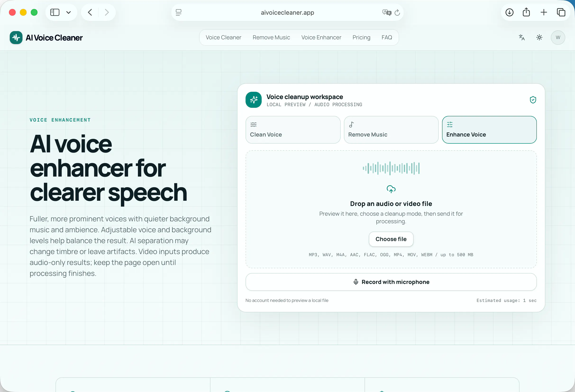Show Safari sidebar icon
This screenshot has width=575, height=392.
[x=55, y=12]
